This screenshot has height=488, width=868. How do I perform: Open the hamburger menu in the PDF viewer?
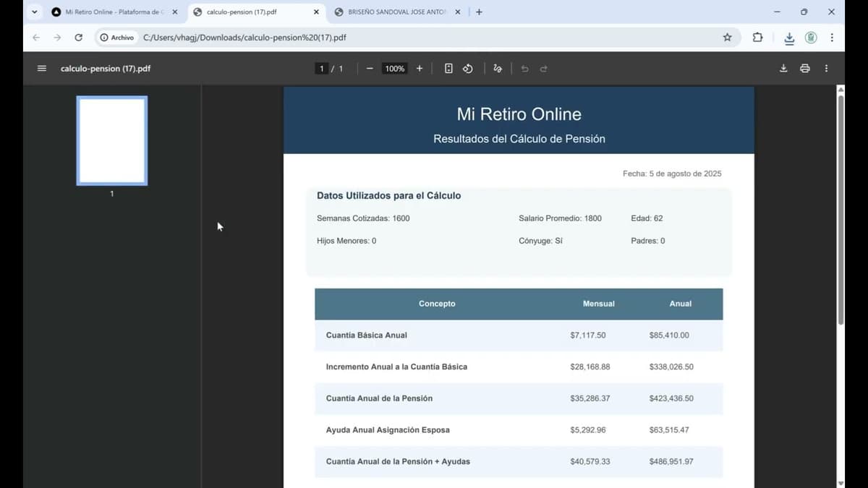pyautogui.click(x=41, y=68)
